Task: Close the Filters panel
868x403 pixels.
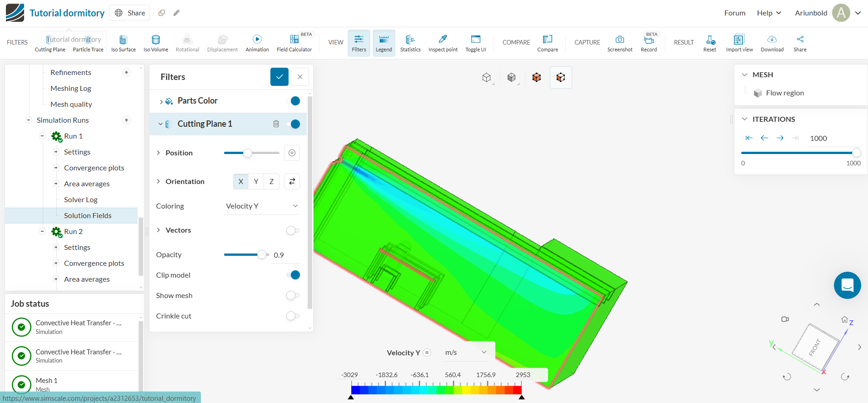Action: click(x=300, y=77)
